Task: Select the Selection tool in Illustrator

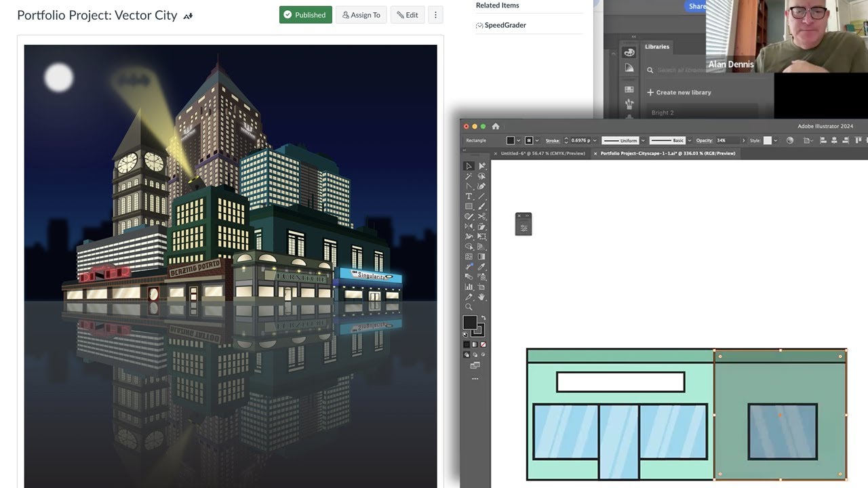Action: (x=468, y=165)
